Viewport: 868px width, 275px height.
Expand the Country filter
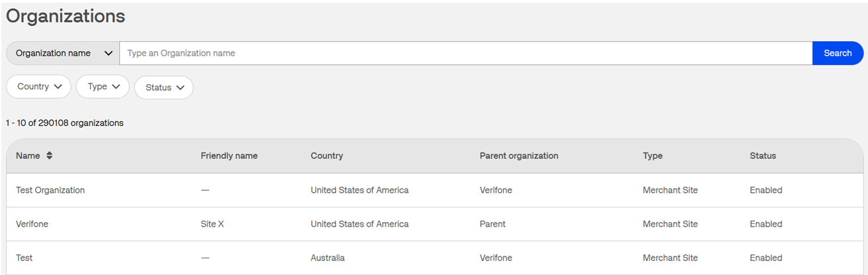click(38, 87)
